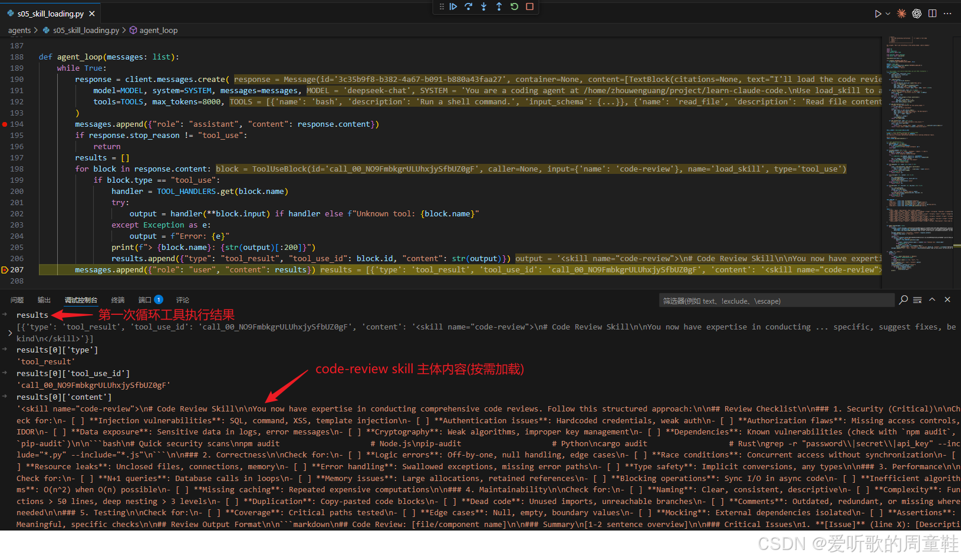Click the console line results[0]['tool_use_id']
Screen dimensions: 961x560
[73, 374]
